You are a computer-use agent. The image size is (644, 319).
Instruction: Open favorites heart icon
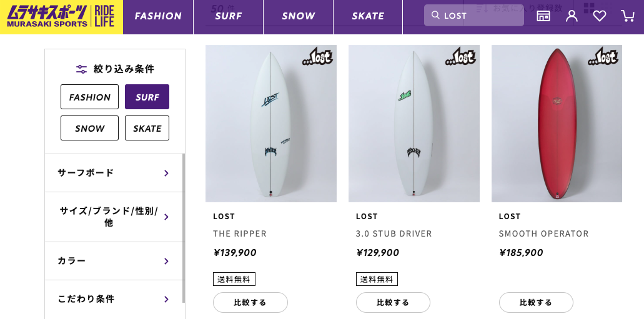tap(600, 16)
